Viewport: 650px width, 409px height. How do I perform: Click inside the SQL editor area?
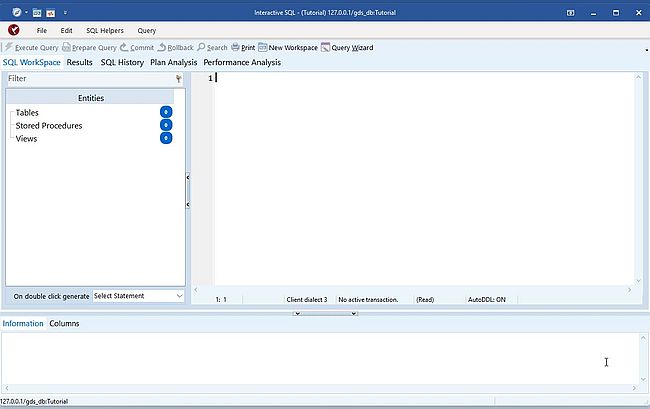pos(424,178)
